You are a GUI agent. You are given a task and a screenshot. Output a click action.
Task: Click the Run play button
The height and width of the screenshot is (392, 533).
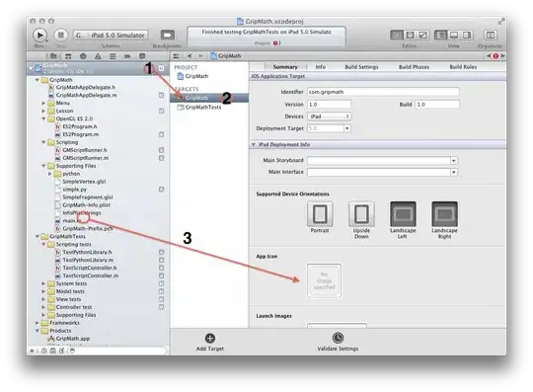(39, 35)
